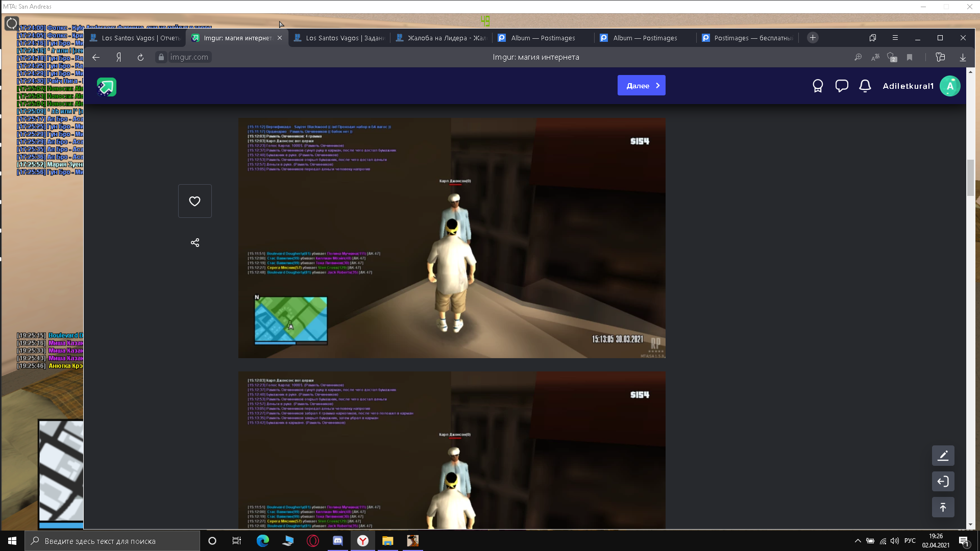Click the pencil edit floating button
980x551 pixels.
[943, 456]
